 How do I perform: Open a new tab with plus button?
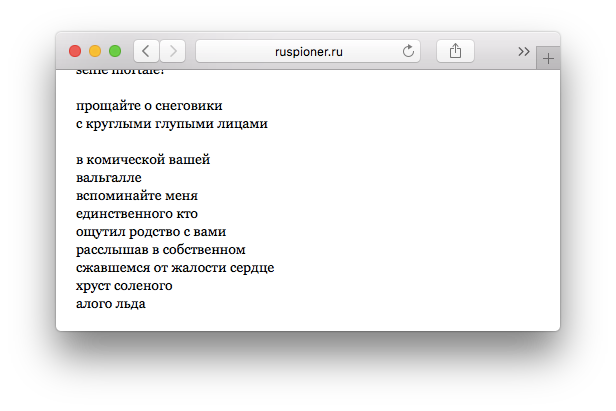coord(548,59)
